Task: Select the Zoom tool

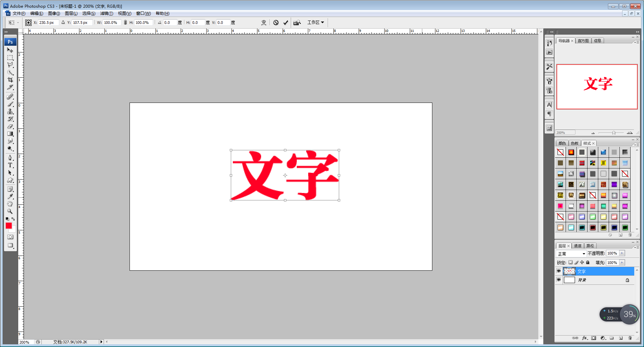Action: (10, 211)
